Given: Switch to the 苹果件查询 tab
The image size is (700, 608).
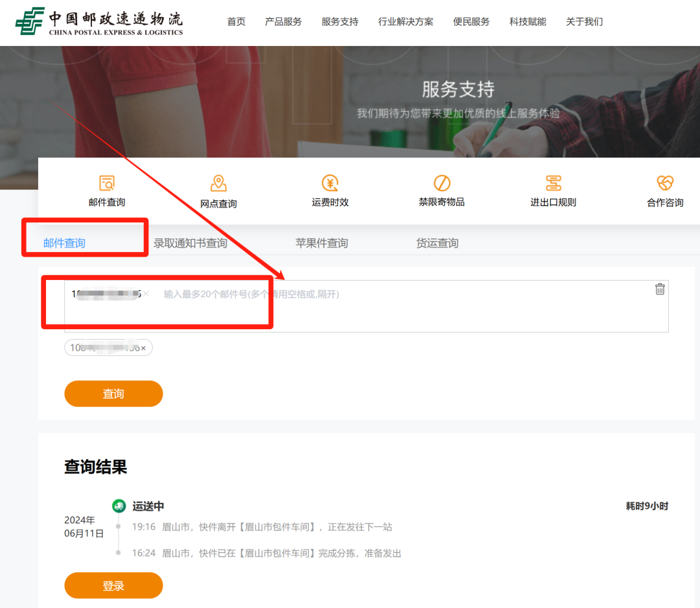Looking at the screenshot, I should pos(321,243).
